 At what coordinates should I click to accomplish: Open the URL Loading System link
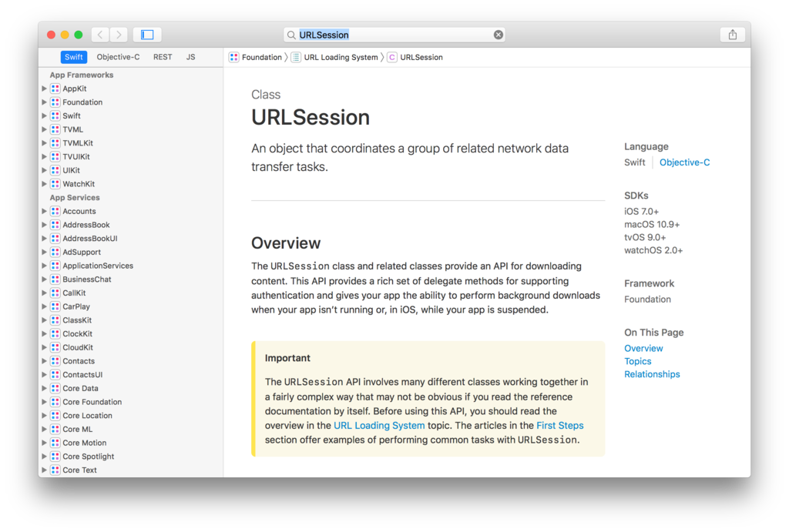tap(379, 426)
